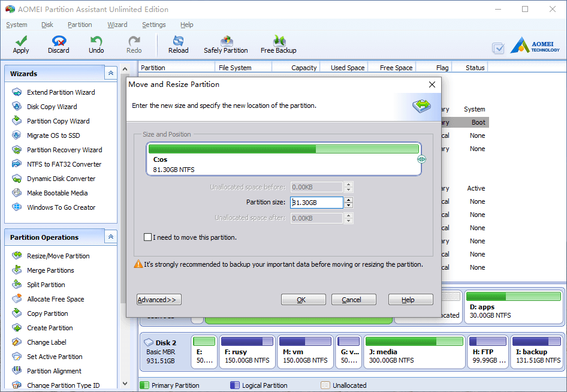
Task: Click the C:os partition size bar
Action: [x=283, y=149]
